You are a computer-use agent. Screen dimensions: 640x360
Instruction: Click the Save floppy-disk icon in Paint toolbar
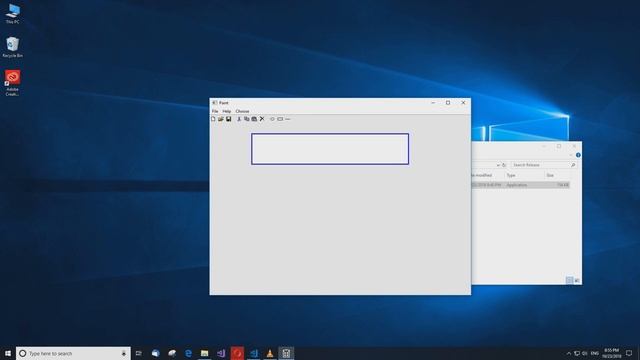click(x=229, y=119)
